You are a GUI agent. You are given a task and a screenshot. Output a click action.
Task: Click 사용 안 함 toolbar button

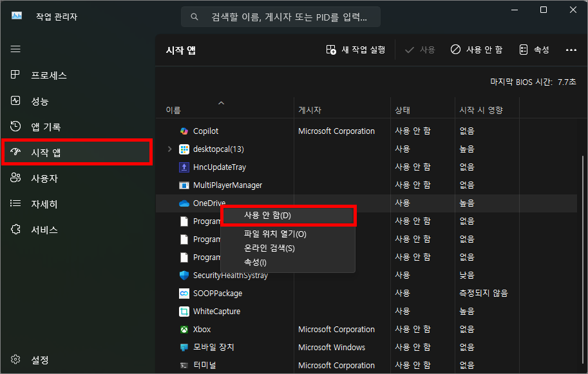tap(477, 50)
